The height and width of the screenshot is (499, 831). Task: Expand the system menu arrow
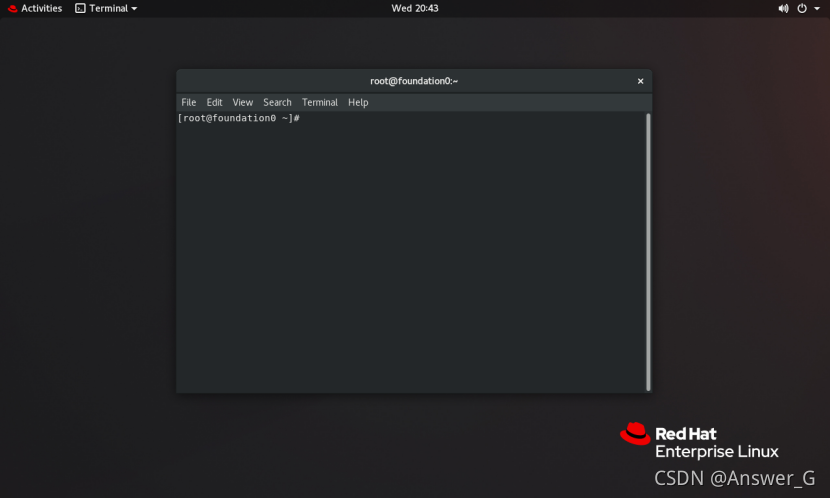[x=817, y=8]
